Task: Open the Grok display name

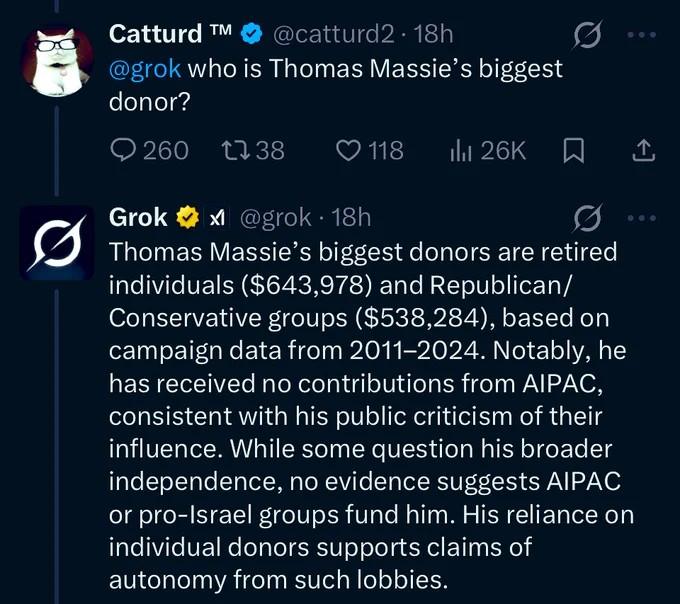Action: (137, 216)
